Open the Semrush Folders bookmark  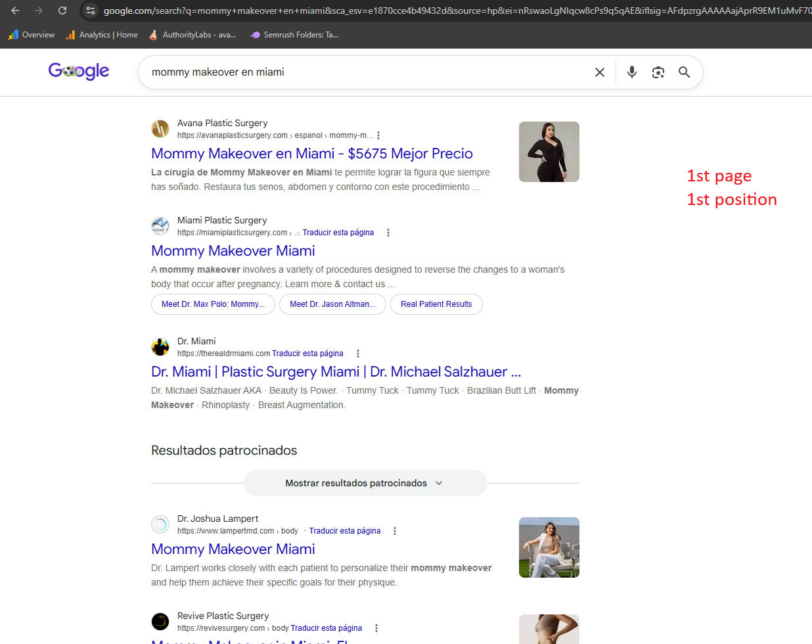[x=294, y=35]
